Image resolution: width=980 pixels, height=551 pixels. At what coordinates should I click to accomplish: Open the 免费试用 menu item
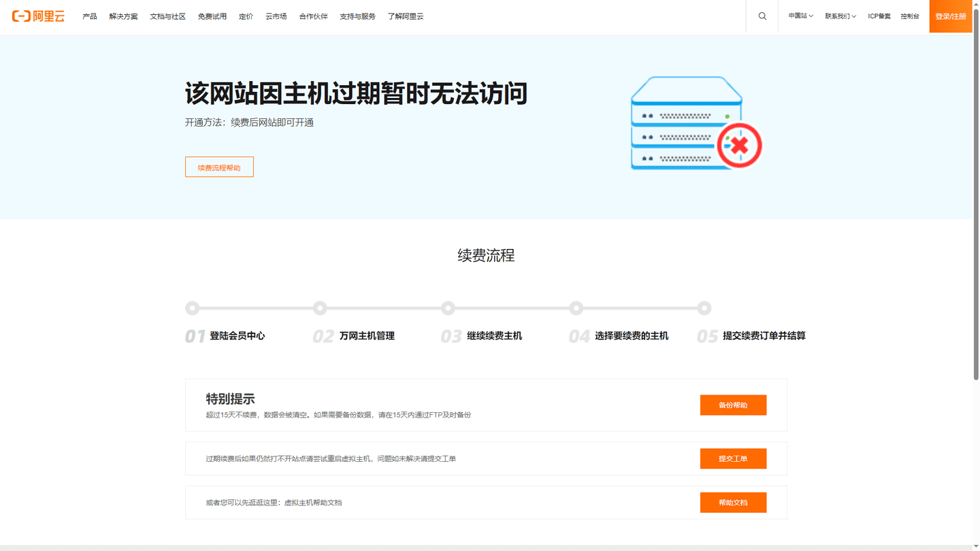pos(212,16)
